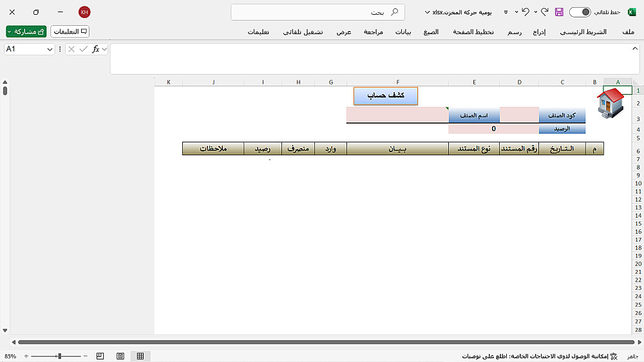Screen dimensions: 644x362
Task: Click the التاريخ table header
Action: pyautogui.click(x=562, y=149)
